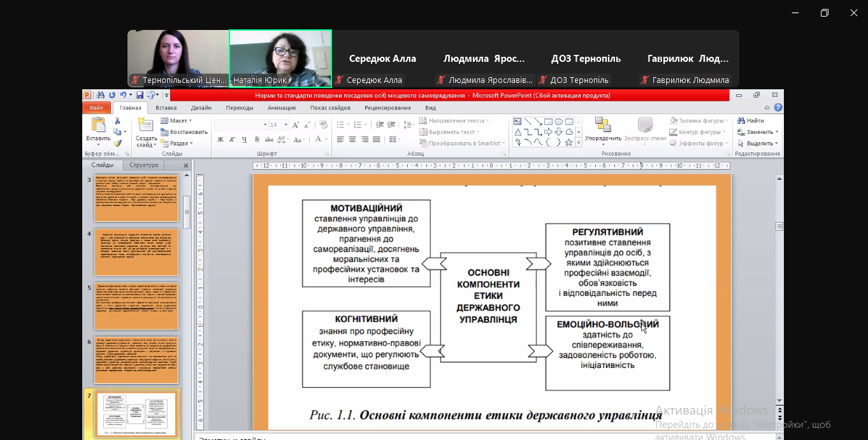Toggle Align text left

click(x=340, y=139)
